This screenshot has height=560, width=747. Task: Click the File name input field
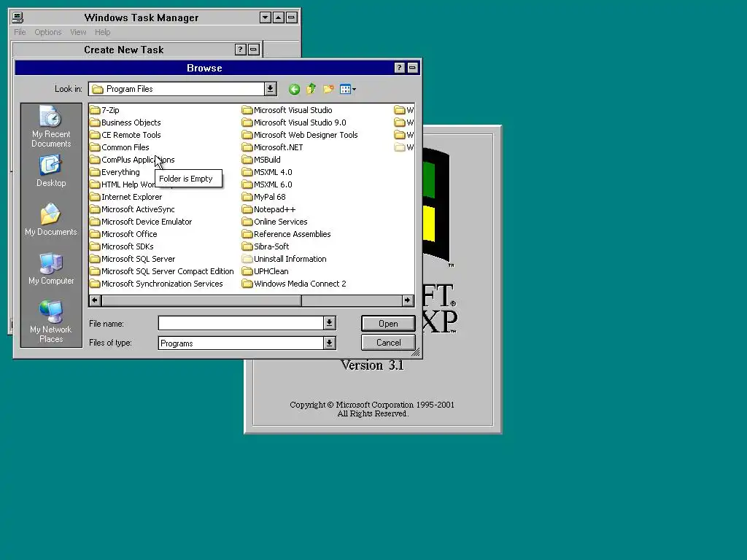(x=241, y=323)
